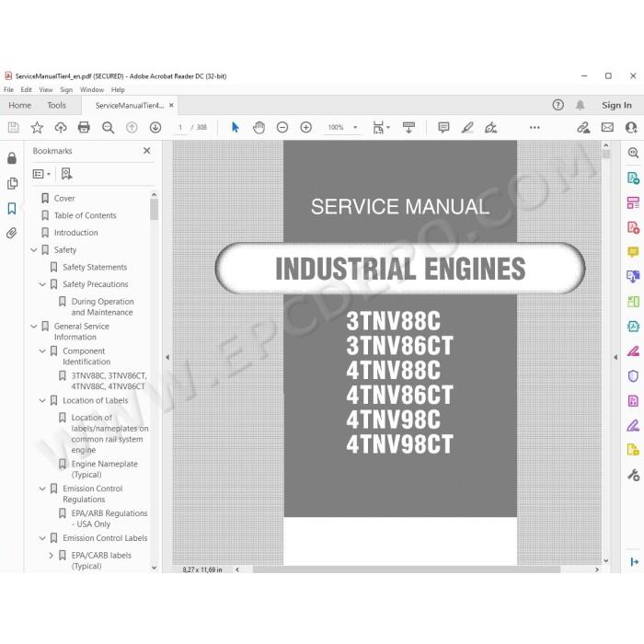Collapse Emission Control Regulations bookmark
The height and width of the screenshot is (644, 644).
[42, 489]
